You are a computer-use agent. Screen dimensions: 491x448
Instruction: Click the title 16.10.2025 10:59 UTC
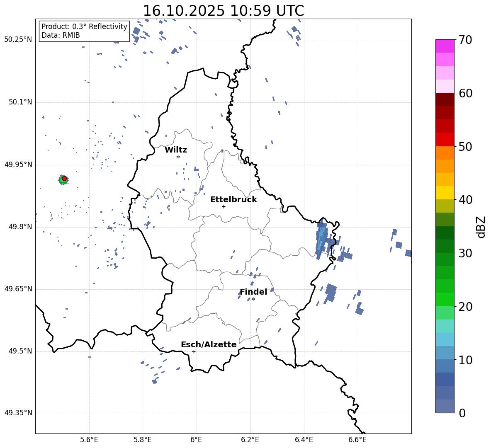[224, 11]
